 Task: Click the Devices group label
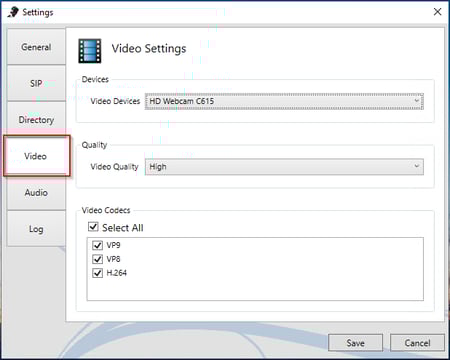point(95,79)
